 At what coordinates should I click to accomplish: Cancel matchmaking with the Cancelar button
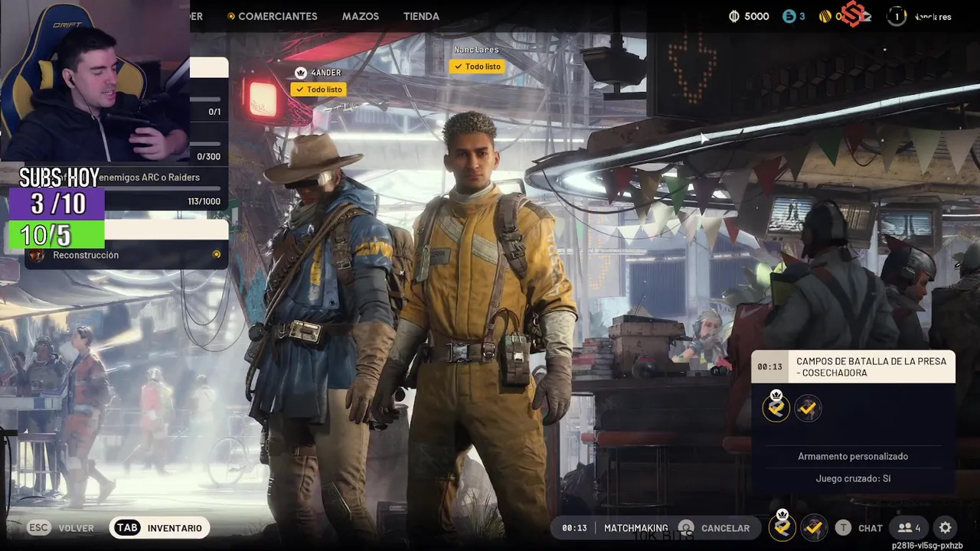[x=714, y=528]
